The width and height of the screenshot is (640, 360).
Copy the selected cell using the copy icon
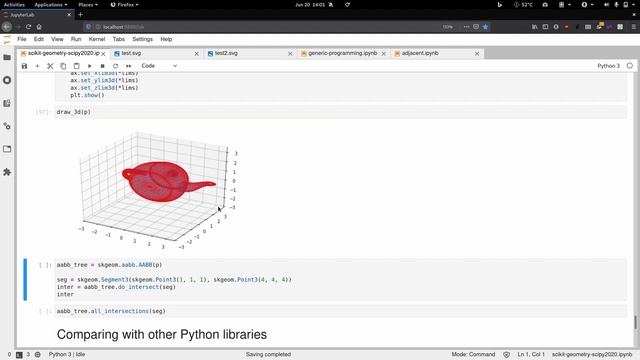pos(63,66)
